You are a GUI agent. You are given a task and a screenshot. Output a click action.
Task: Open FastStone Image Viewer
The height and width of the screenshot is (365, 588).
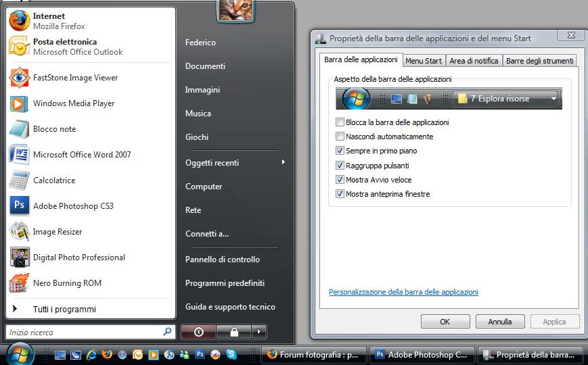tap(91, 78)
